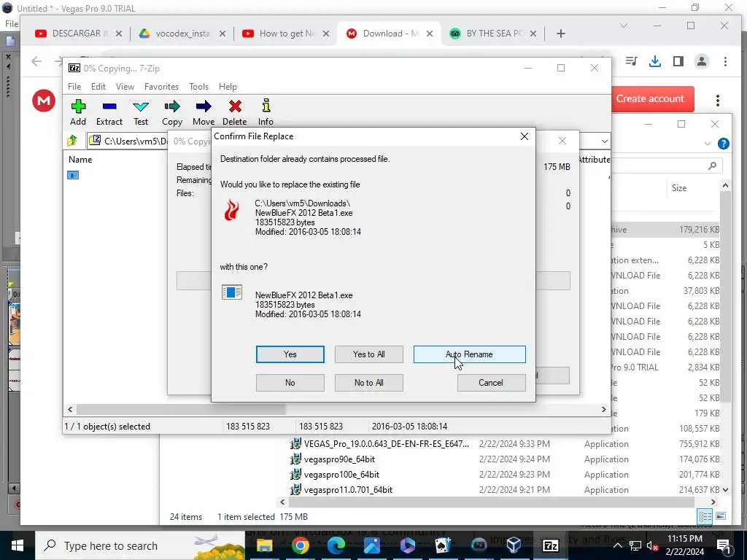Expand File Explorer ribbon chevron
Image resolution: width=747 pixels, height=560 pixels.
pyautogui.click(x=707, y=144)
